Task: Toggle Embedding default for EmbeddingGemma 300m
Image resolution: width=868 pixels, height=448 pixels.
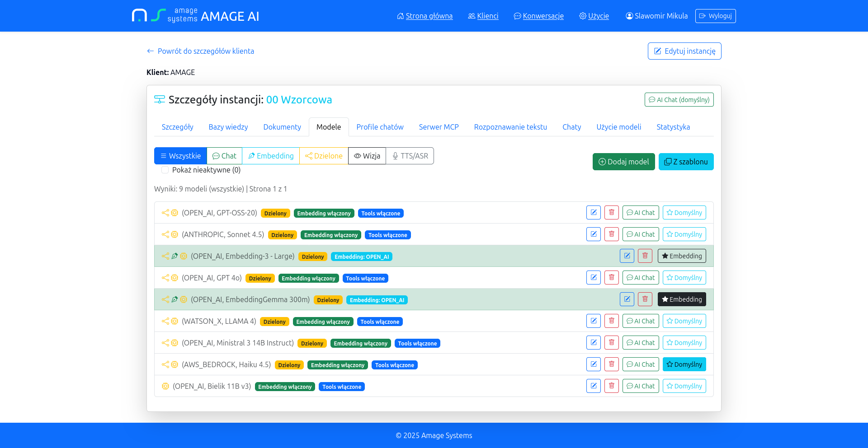Action: 681,299
